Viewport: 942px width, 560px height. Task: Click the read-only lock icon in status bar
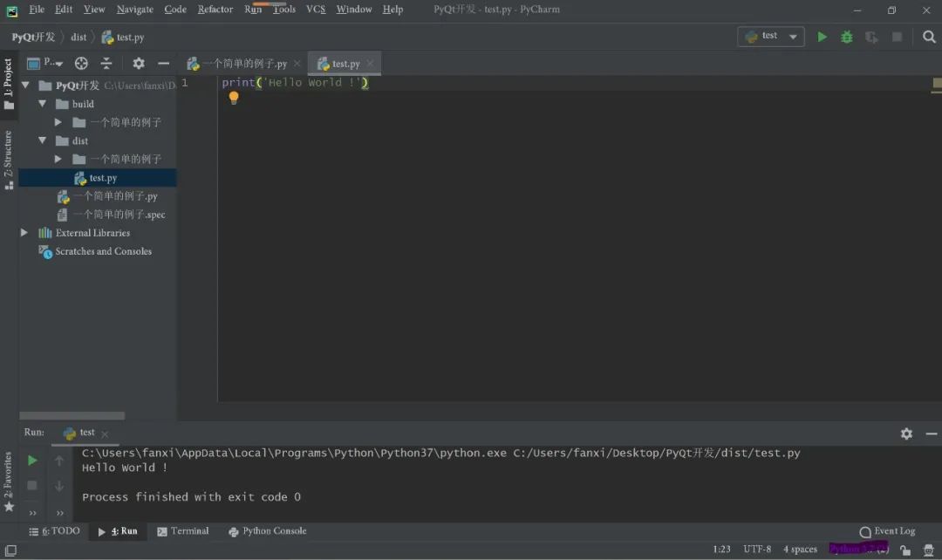904,550
